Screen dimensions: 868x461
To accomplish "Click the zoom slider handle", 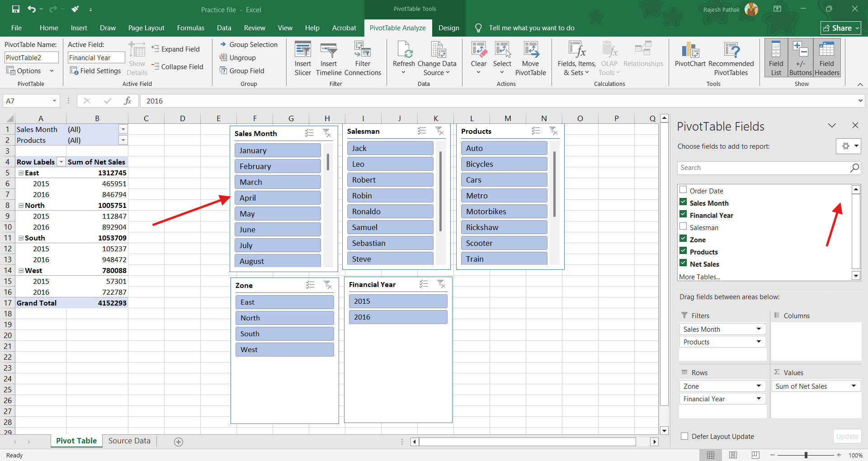I will point(806,455).
